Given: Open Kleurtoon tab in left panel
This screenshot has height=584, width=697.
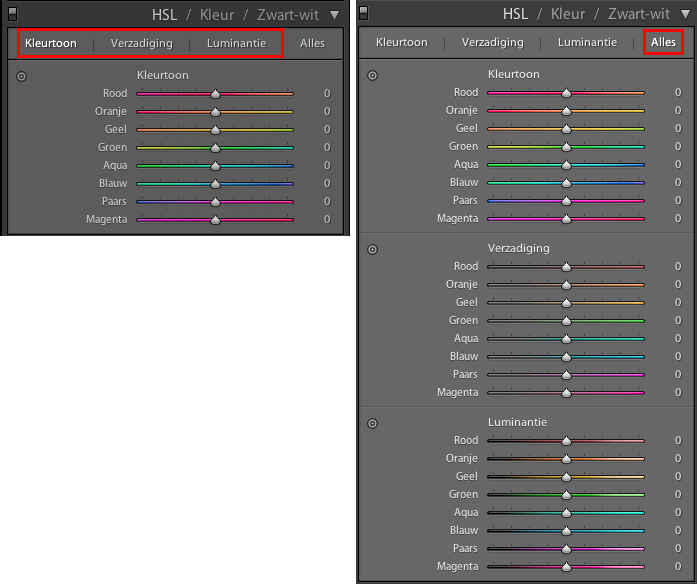Looking at the screenshot, I should point(51,43).
